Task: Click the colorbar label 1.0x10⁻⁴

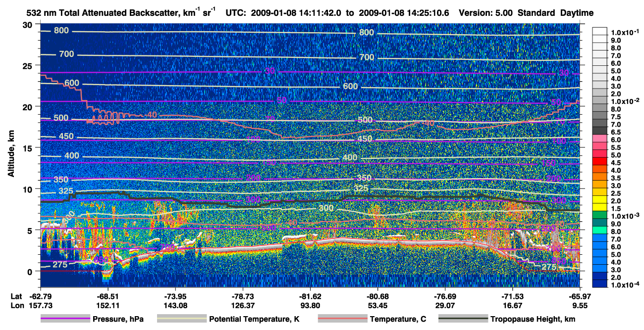Action: [625, 285]
